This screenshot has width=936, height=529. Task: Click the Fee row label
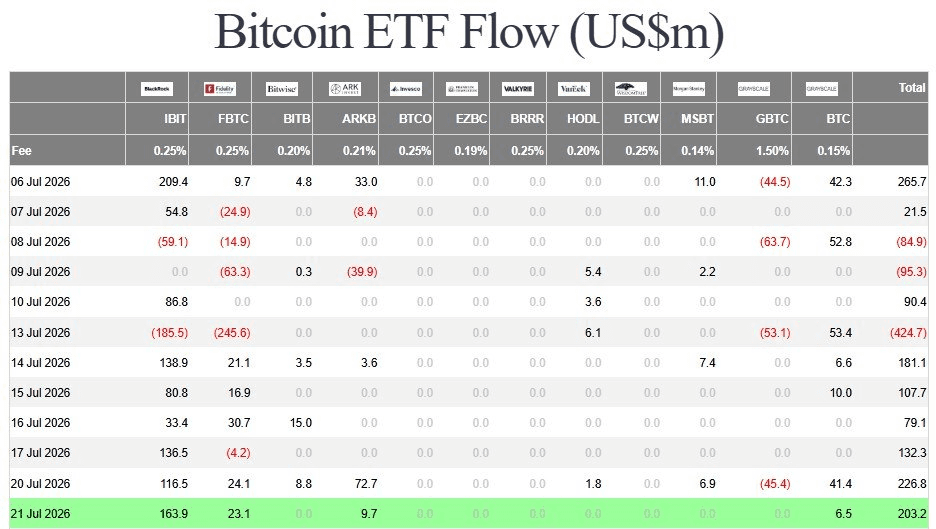[21, 150]
